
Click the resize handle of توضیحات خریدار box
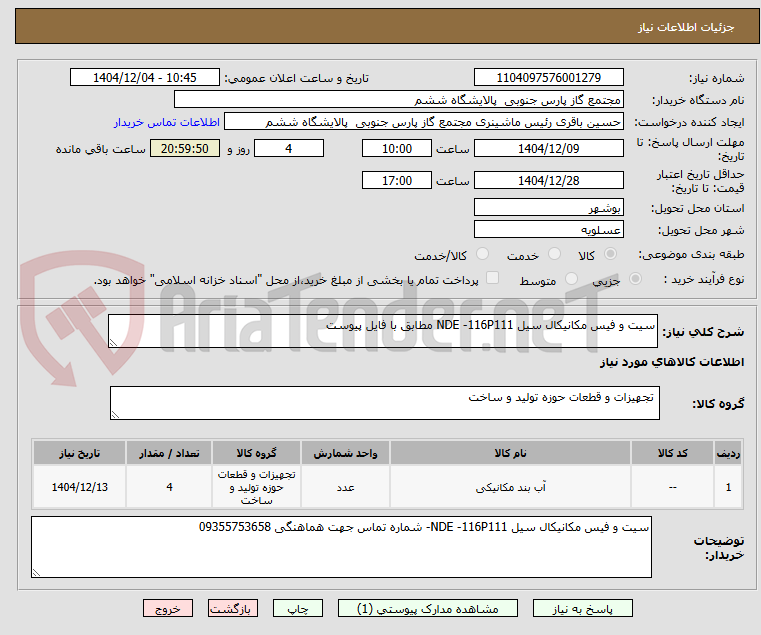[36, 573]
